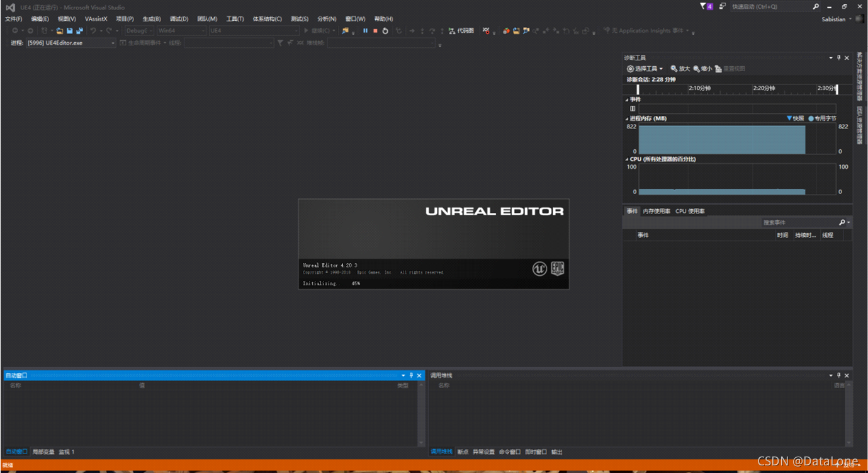Open the 窗口(W) menu
Image resolution: width=868 pixels, height=473 pixels.
pos(355,19)
